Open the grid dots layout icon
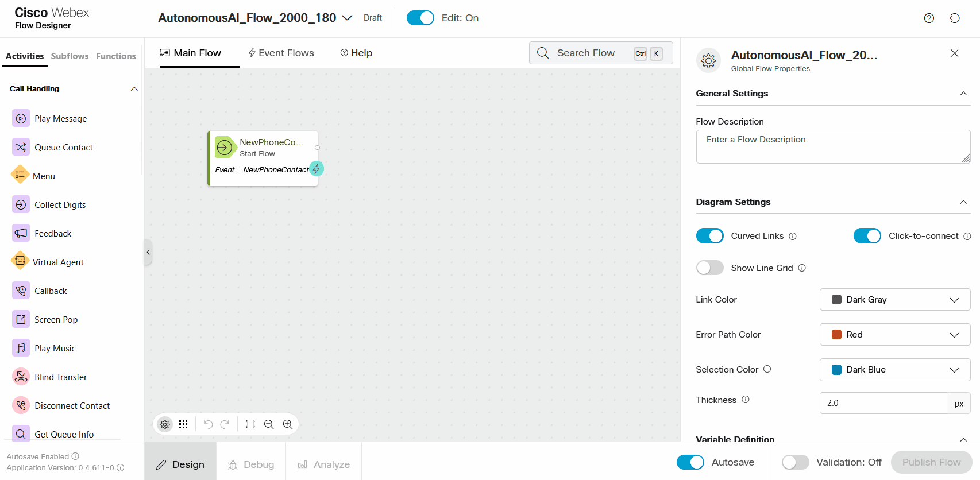The image size is (980, 480). tap(183, 424)
